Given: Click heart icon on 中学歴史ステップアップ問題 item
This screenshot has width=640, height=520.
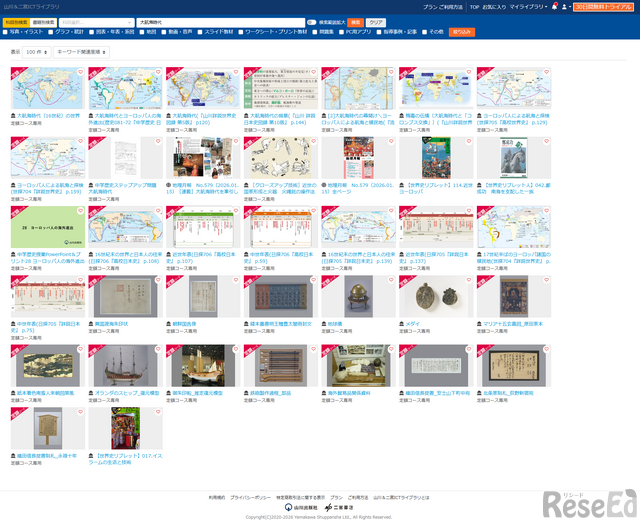Looking at the screenshot, I should [156, 142].
